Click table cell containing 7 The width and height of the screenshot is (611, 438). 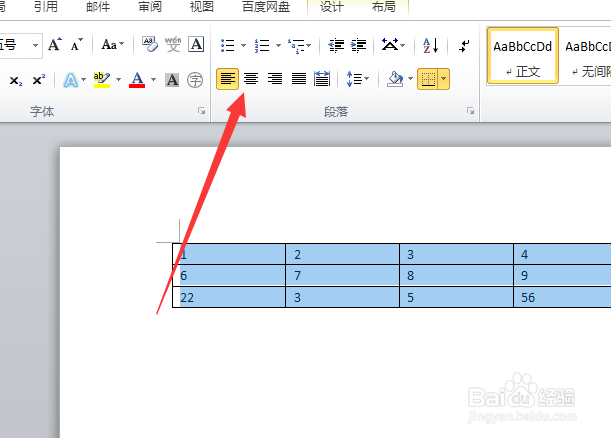(343, 276)
